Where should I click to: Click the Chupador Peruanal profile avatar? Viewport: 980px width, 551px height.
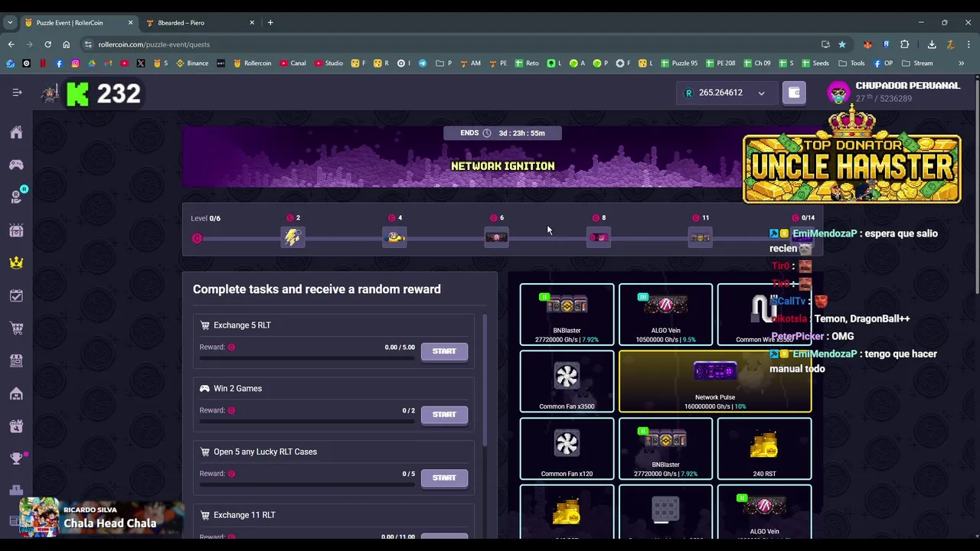[838, 93]
